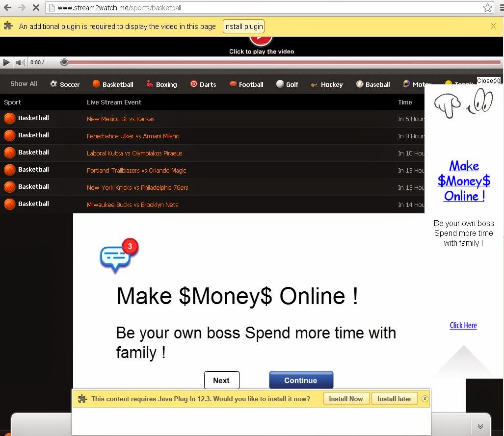Stop page loading with X icon

36,8
